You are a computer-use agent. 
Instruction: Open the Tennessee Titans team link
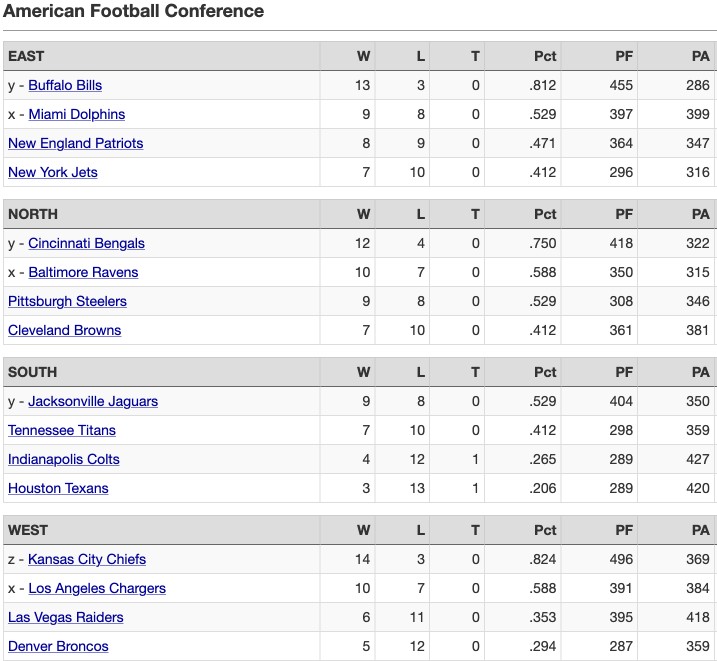62,430
